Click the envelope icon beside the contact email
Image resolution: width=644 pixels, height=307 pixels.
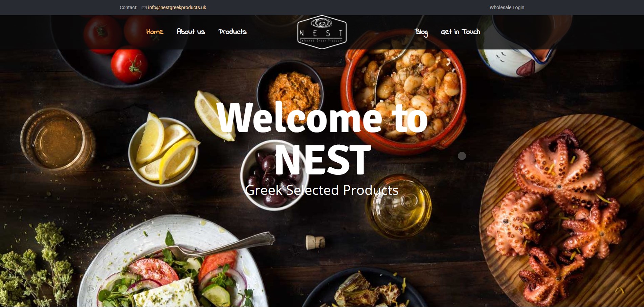(x=144, y=7)
